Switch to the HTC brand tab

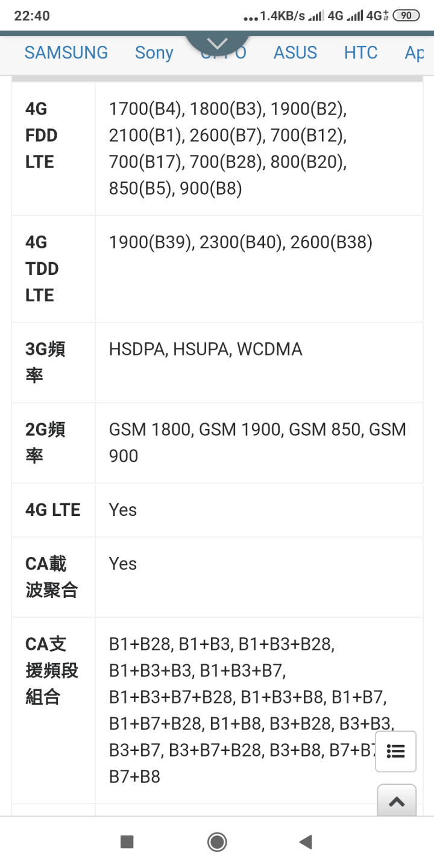(x=361, y=52)
